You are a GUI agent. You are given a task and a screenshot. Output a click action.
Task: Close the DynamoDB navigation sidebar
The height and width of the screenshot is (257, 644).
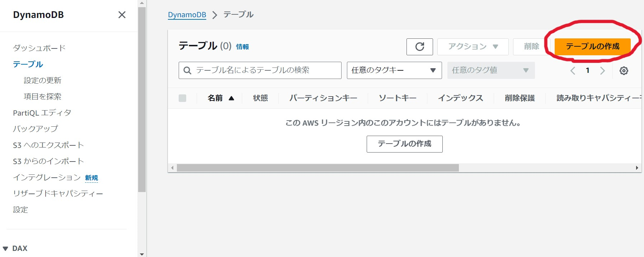coord(122,15)
